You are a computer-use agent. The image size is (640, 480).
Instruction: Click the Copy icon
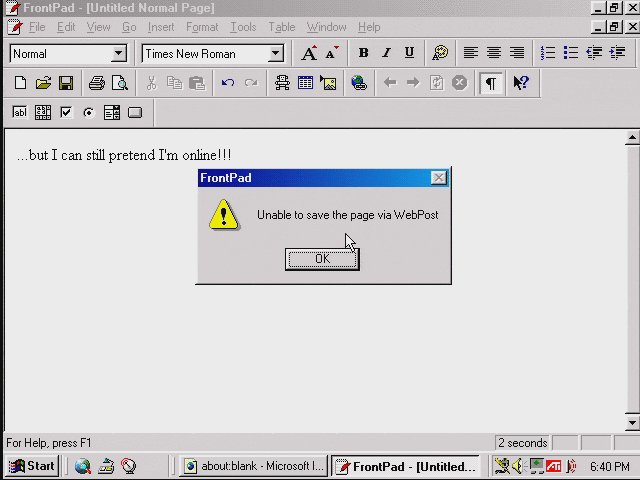pos(174,83)
